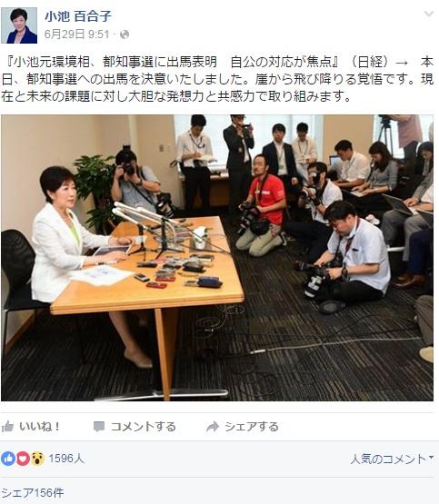Click the red heart reaction icon
The width and height of the screenshot is (439, 504).
23,459
